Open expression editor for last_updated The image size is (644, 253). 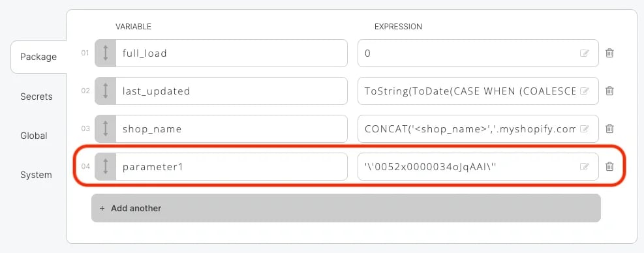584,91
